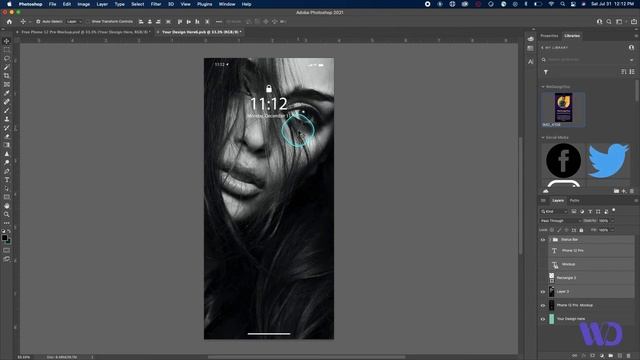Hide the Your Design Here layer

click(543, 319)
